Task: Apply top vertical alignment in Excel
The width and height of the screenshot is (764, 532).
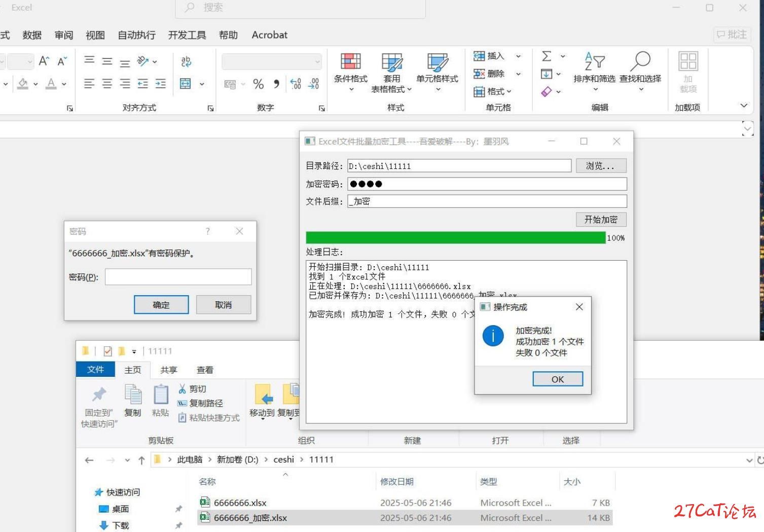Action: click(89, 61)
